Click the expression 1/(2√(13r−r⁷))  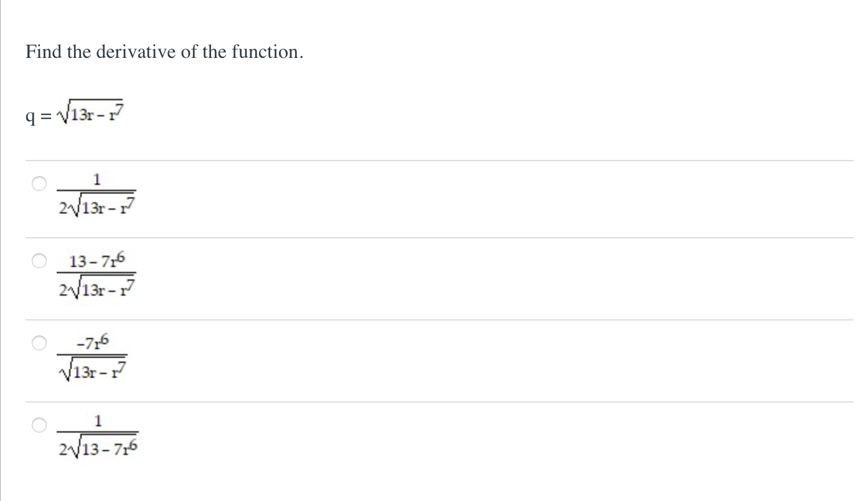(97, 194)
